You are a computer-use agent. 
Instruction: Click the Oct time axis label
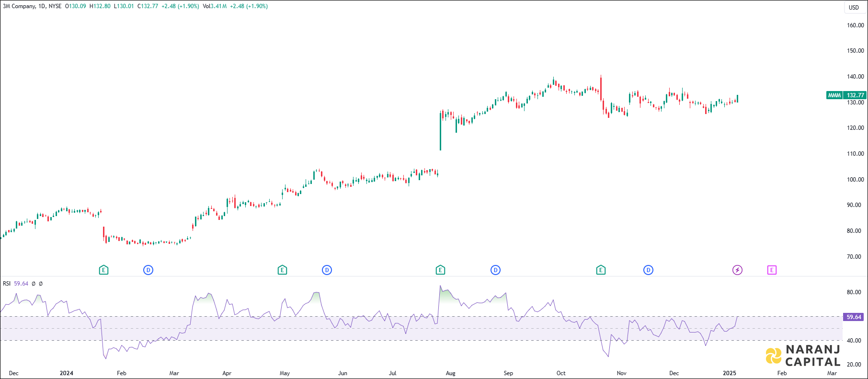(561, 373)
